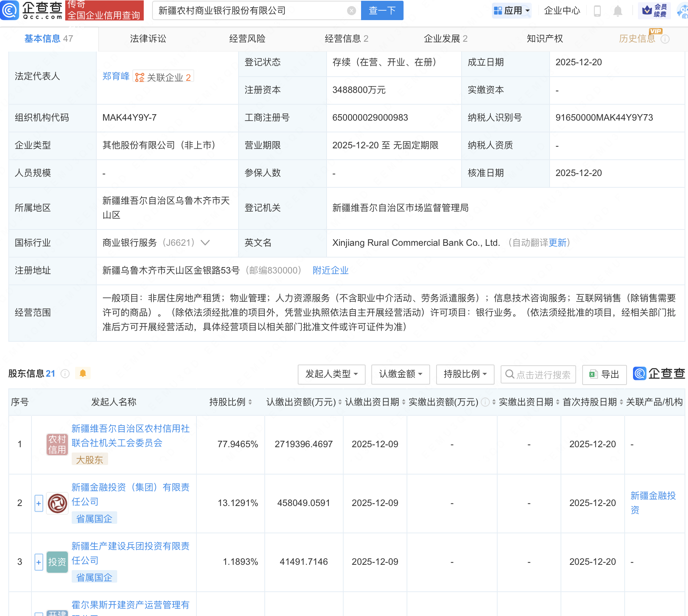Open the 持股比例 filter dropdown
688x616 pixels.
click(x=465, y=374)
